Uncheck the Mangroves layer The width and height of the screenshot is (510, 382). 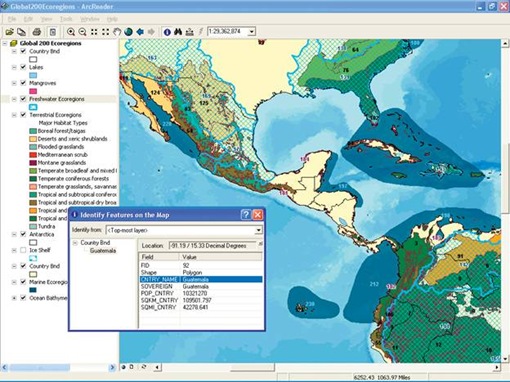(23, 83)
